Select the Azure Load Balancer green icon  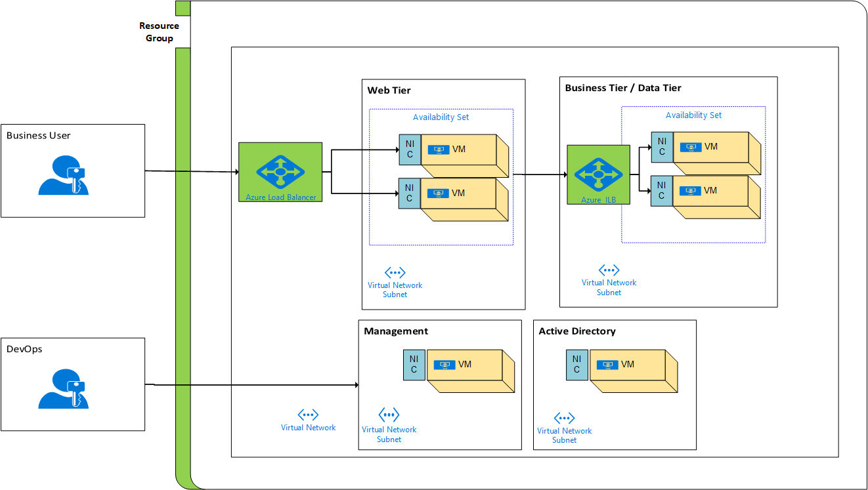point(280,172)
